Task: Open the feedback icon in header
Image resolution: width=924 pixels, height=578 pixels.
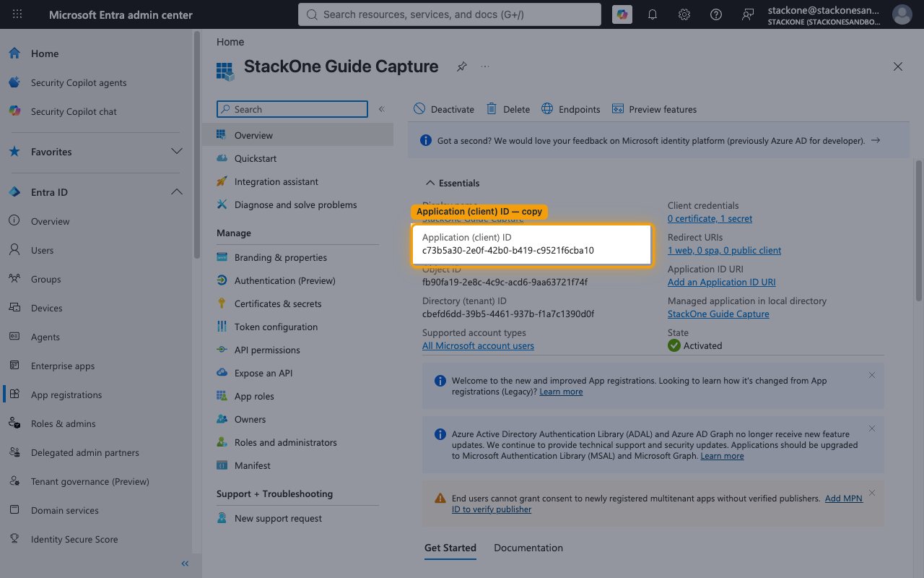Action: tap(748, 14)
